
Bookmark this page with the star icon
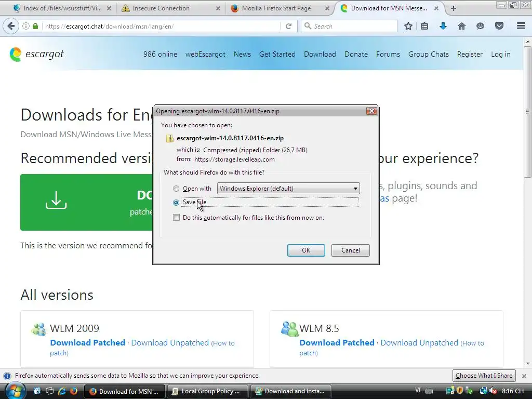[x=408, y=26]
